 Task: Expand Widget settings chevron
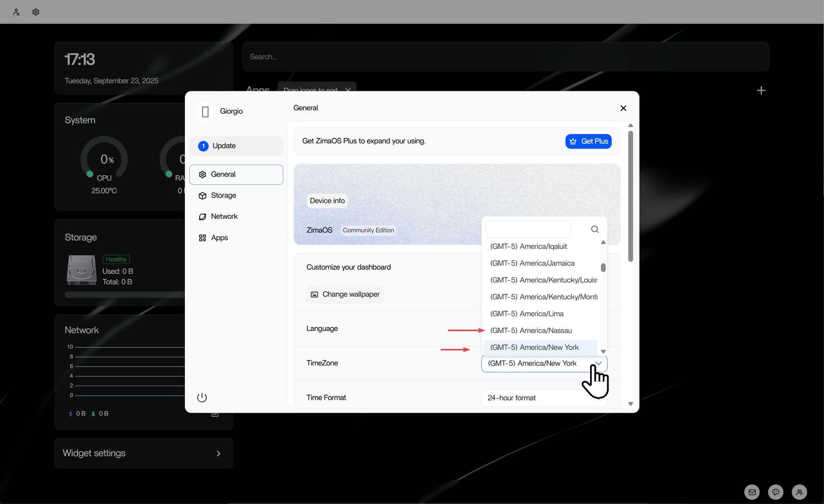[x=218, y=453]
